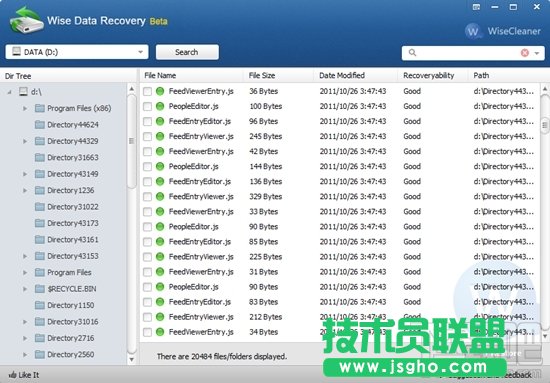Viewport: 550px width, 383px height.
Task: Click the directory tree scroll down arrow
Action: [132, 360]
